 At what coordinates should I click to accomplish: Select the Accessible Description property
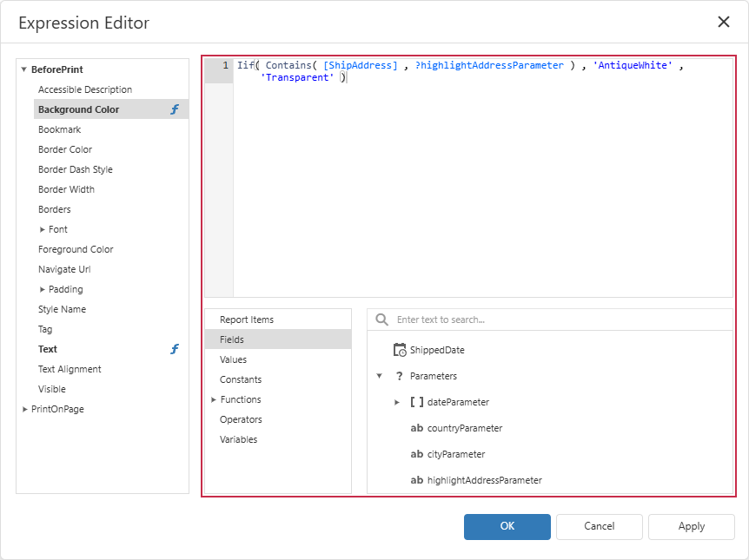111,89
